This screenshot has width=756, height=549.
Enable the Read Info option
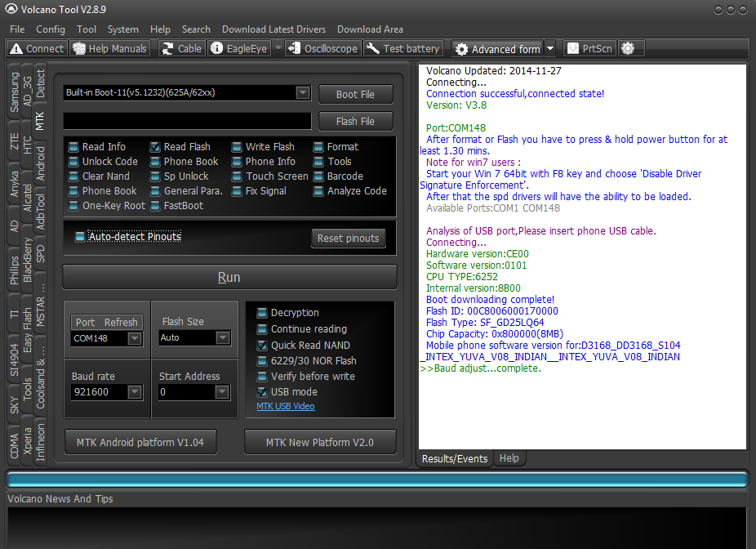[73, 147]
